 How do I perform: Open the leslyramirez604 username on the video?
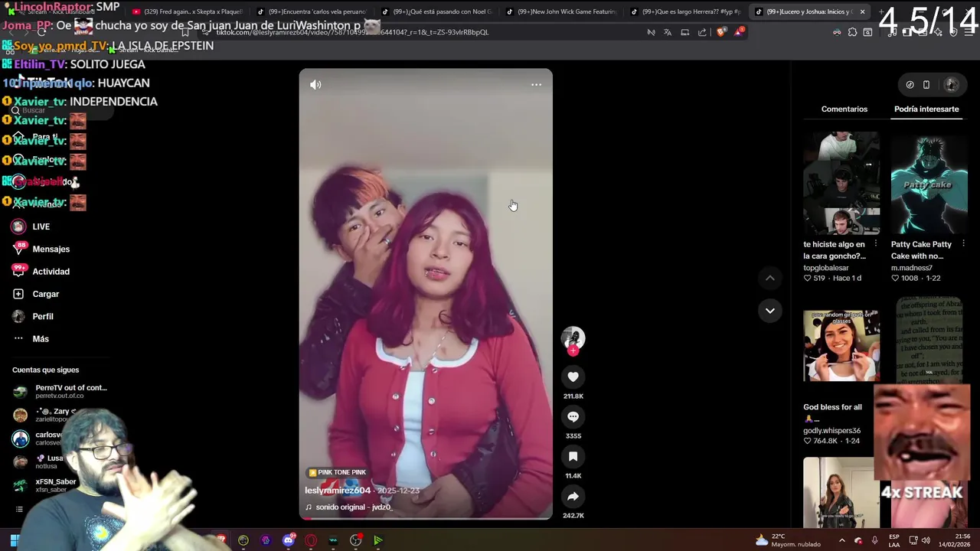click(x=338, y=491)
